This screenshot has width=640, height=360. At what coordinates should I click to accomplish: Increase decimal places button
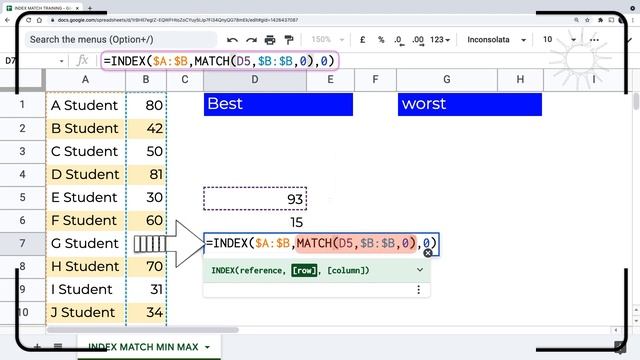tap(418, 40)
